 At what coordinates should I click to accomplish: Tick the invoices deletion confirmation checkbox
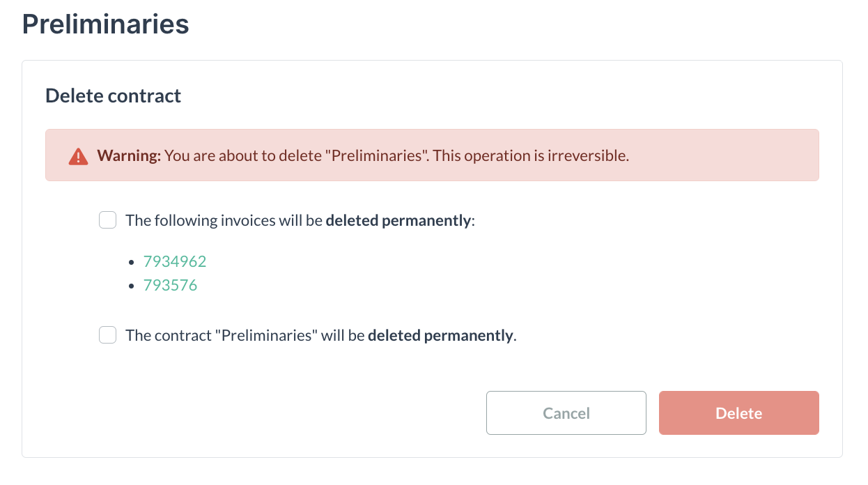pyautogui.click(x=107, y=221)
